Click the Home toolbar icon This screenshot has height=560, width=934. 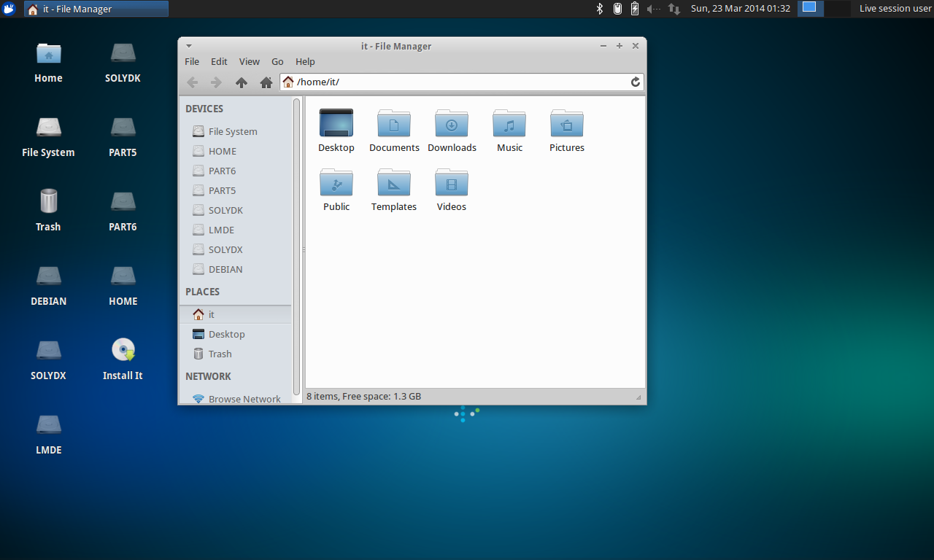(266, 82)
